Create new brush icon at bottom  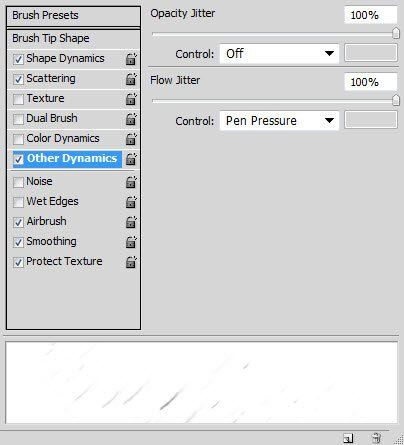point(348,438)
